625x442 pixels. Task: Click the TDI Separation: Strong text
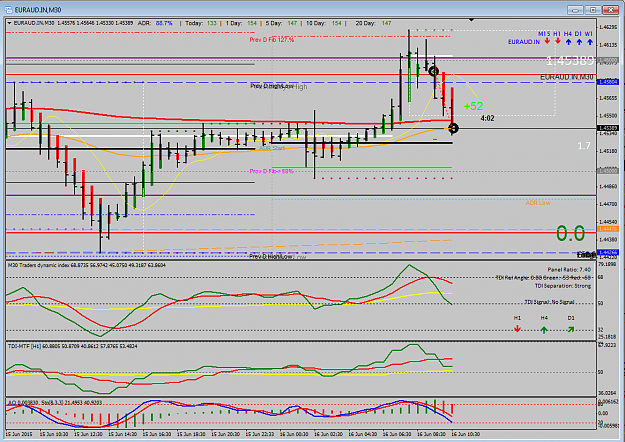click(563, 286)
